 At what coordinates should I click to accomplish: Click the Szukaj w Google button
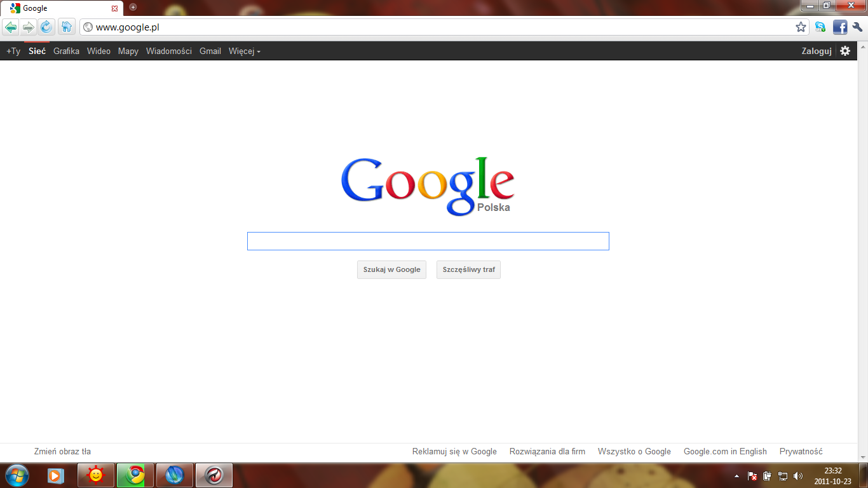[x=391, y=269]
